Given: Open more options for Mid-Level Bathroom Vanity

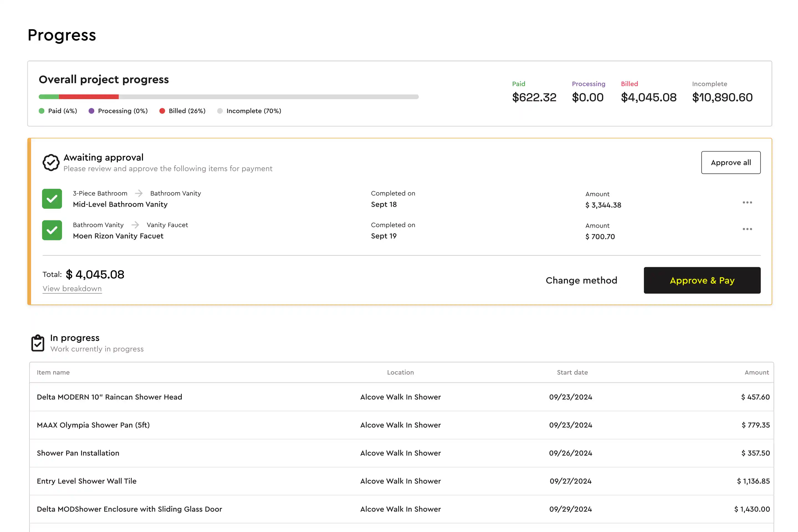Looking at the screenshot, I should [x=747, y=203].
